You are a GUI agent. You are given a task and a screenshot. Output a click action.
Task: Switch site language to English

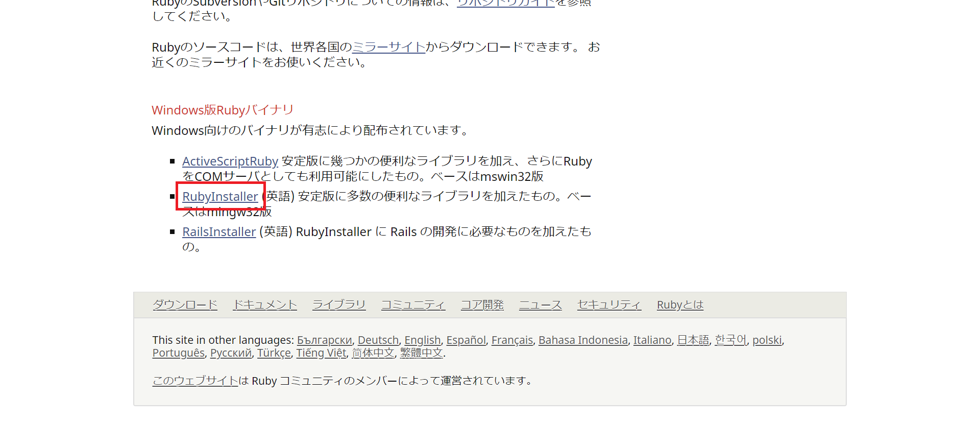[423, 340]
